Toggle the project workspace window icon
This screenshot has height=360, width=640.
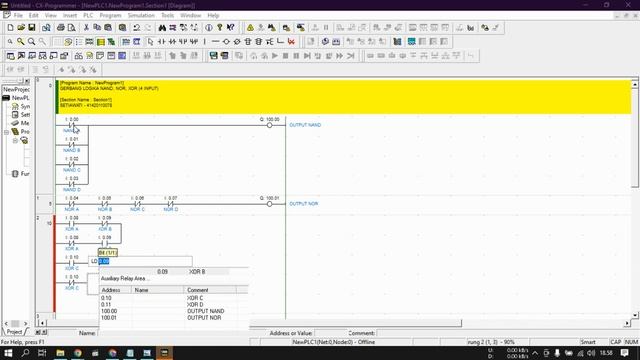pyautogui.click(x=11, y=56)
